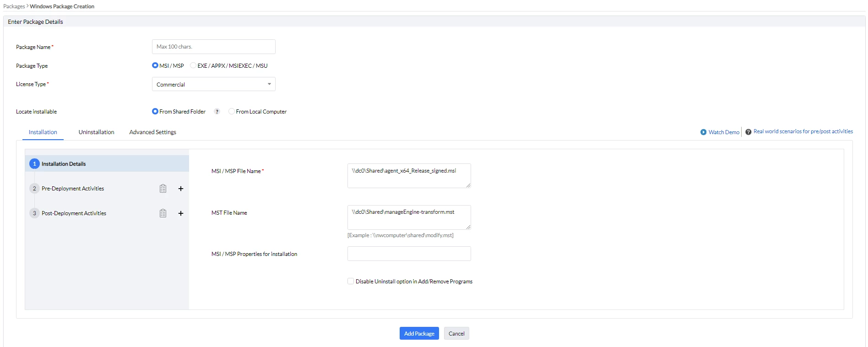The width and height of the screenshot is (868, 347).
Task: Focus the Package Name input field
Action: pos(214,47)
